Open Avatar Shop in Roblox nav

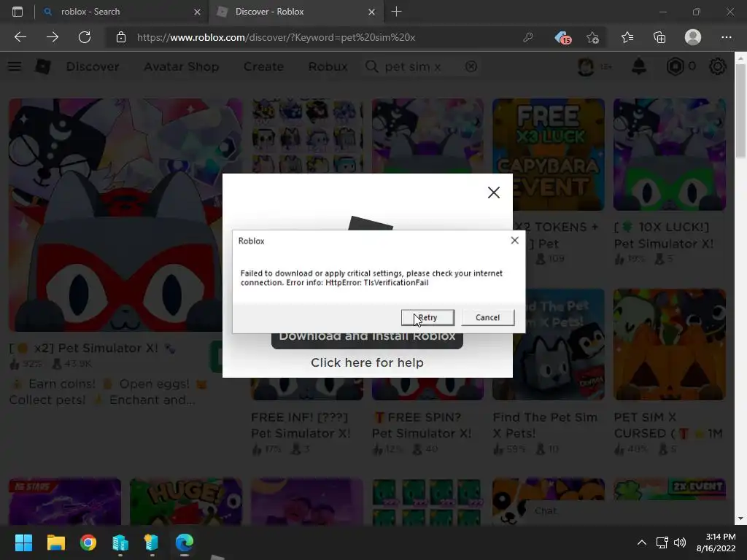(182, 66)
